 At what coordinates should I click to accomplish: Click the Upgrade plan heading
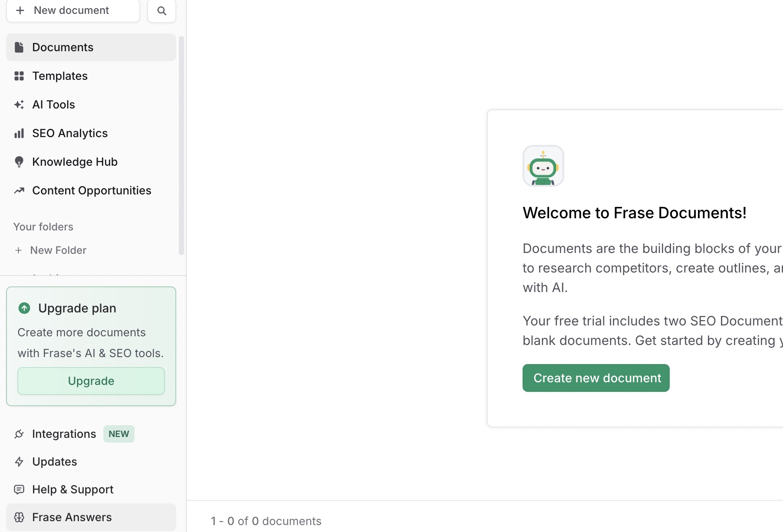[x=77, y=308]
